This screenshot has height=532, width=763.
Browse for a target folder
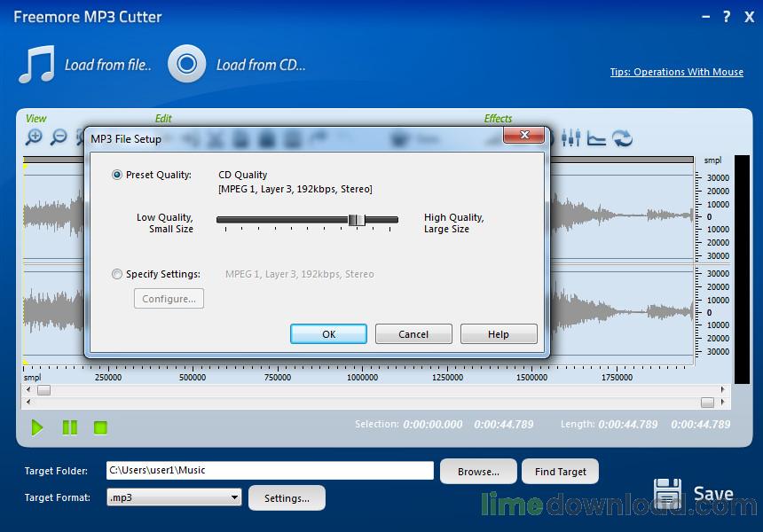pyautogui.click(x=477, y=471)
